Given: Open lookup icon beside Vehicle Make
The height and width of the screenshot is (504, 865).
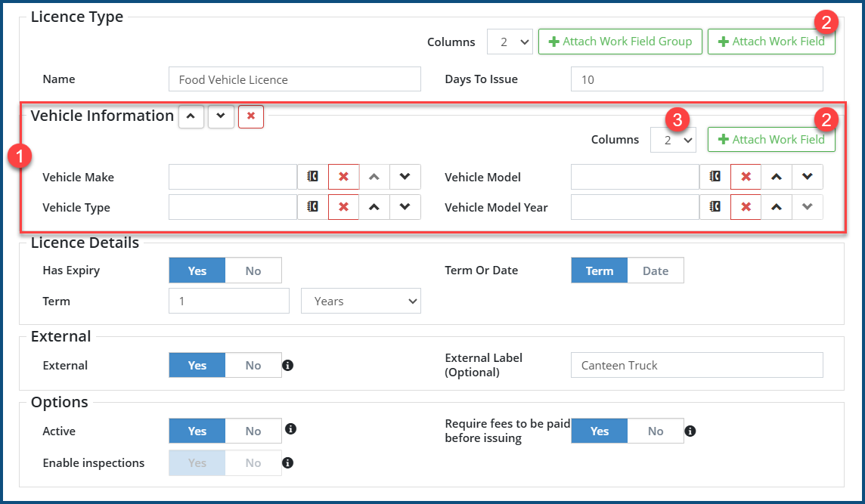Looking at the screenshot, I should coord(312,177).
